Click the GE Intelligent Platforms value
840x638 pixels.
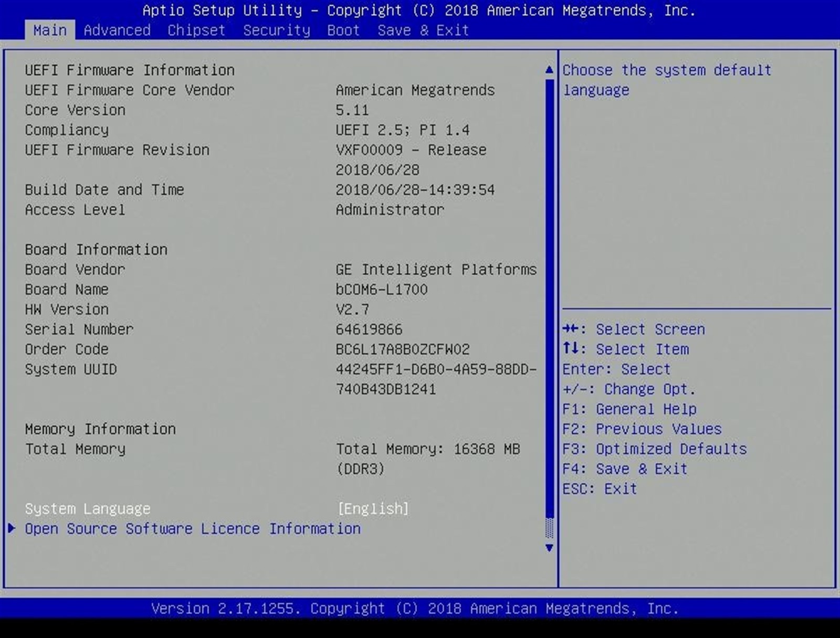tap(436, 269)
